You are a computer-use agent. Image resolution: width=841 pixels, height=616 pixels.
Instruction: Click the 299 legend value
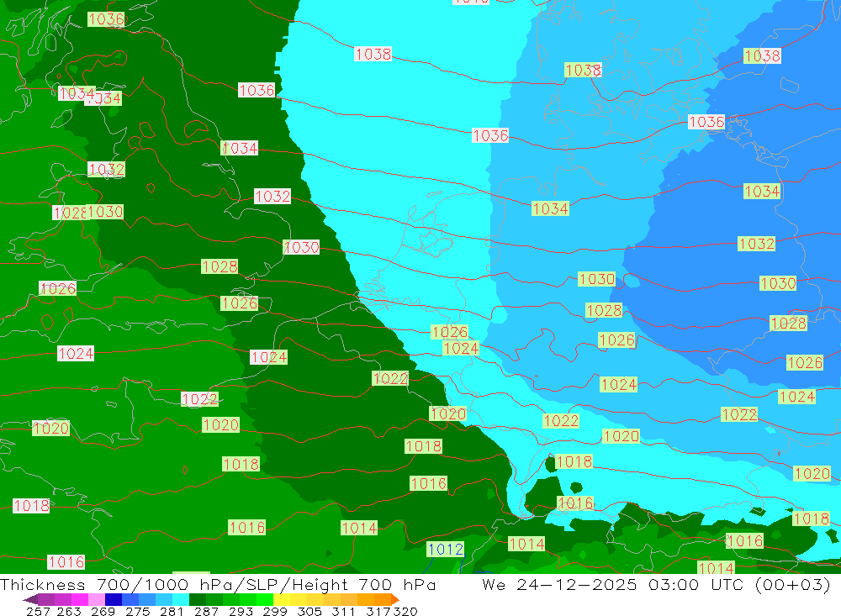(275, 611)
